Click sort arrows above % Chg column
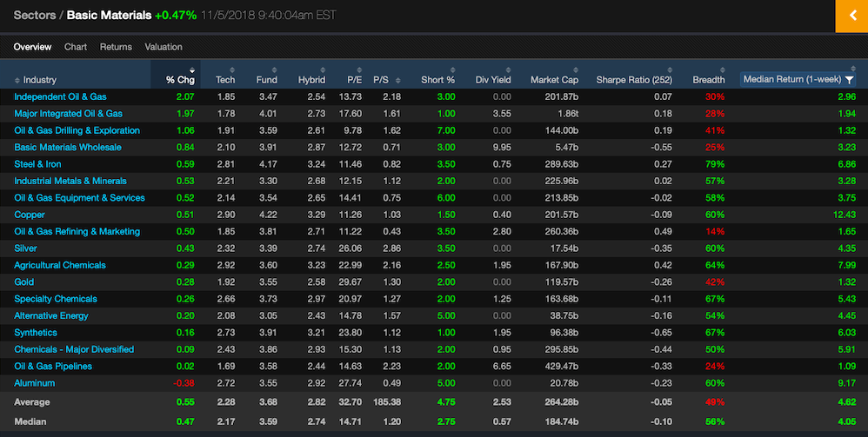Image resolution: width=868 pixels, height=437 pixels. [192, 70]
